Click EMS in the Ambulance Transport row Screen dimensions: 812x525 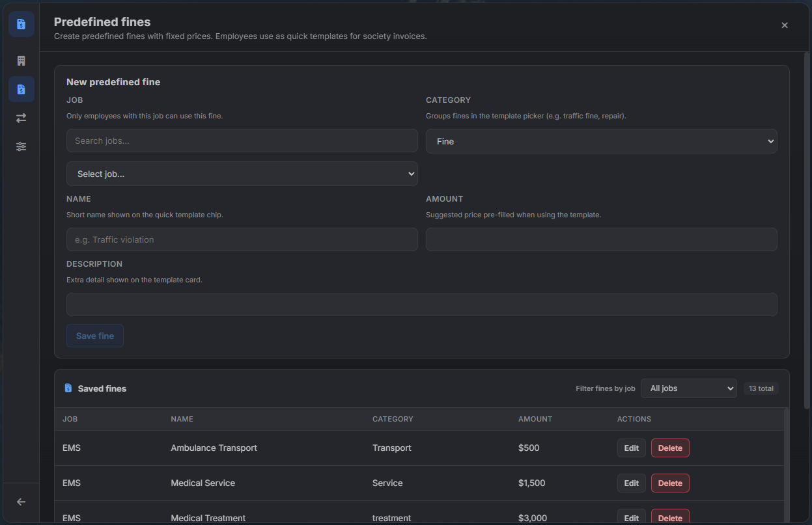click(x=72, y=448)
